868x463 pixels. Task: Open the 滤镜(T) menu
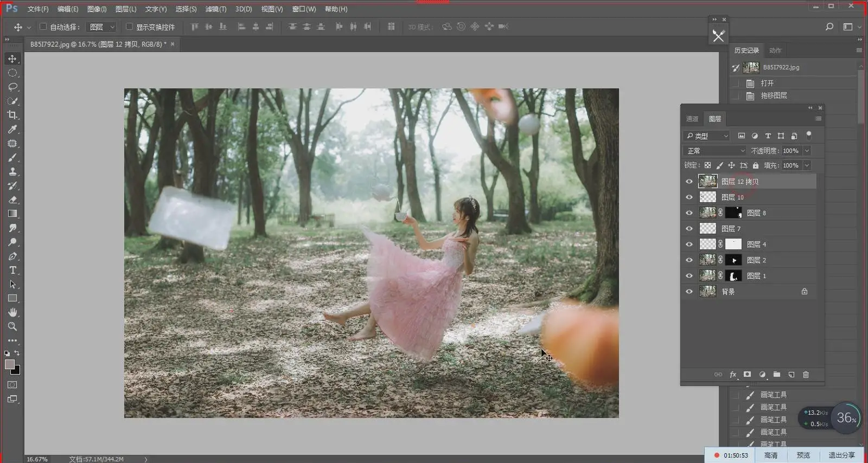[x=216, y=9]
